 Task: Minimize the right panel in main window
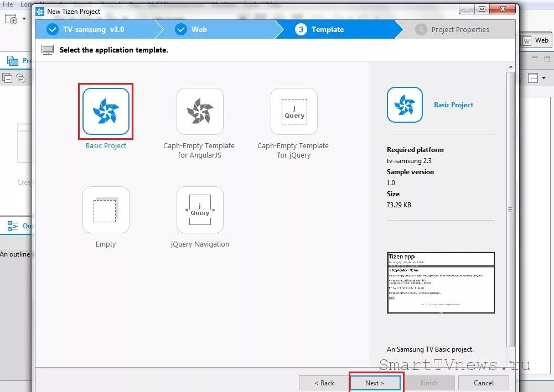(x=535, y=58)
